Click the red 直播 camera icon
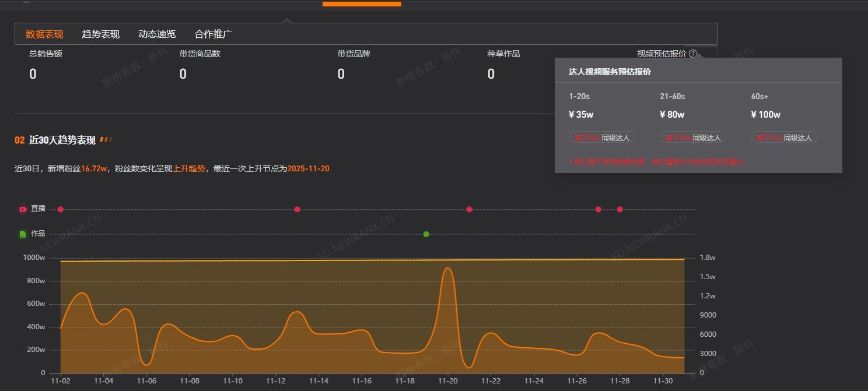 [x=23, y=209]
